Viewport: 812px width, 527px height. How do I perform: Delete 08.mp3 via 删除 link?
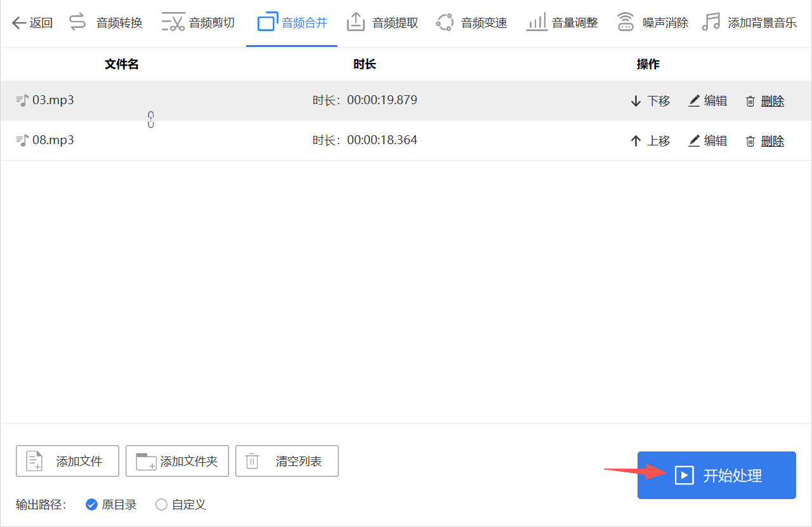point(773,140)
